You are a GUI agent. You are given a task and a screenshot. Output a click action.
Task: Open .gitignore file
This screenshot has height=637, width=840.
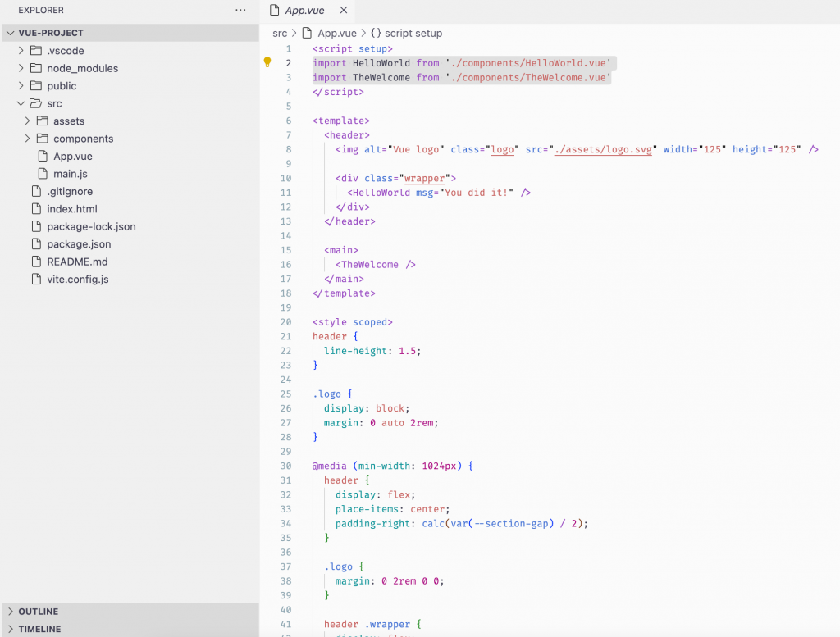(x=70, y=192)
